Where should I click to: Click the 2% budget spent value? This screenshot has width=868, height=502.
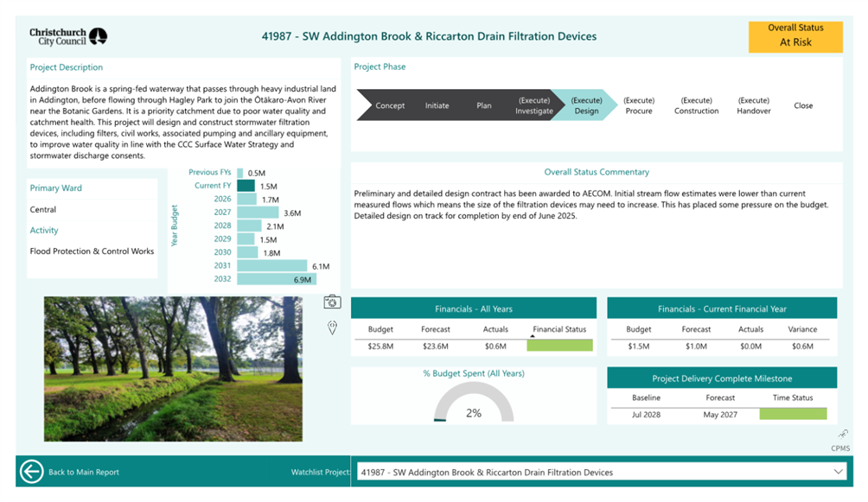(473, 413)
